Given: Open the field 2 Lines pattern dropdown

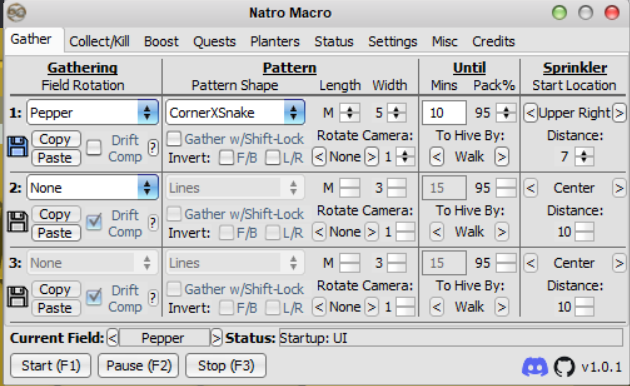Looking at the screenshot, I should [235, 188].
